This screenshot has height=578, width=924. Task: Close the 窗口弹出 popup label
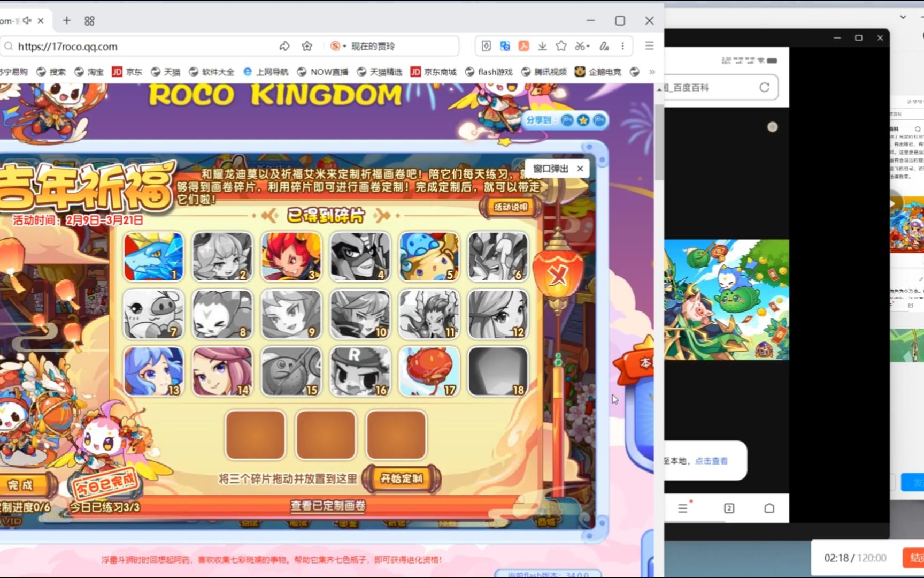tap(580, 169)
